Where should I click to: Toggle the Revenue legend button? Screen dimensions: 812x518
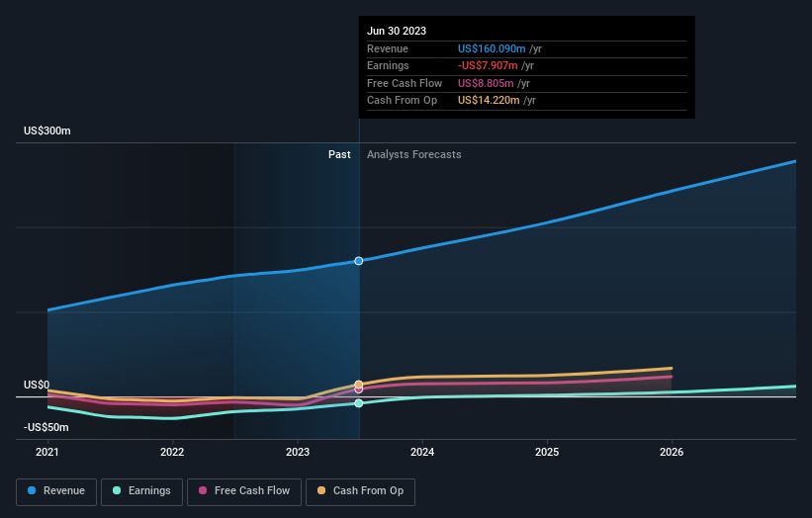(56, 491)
